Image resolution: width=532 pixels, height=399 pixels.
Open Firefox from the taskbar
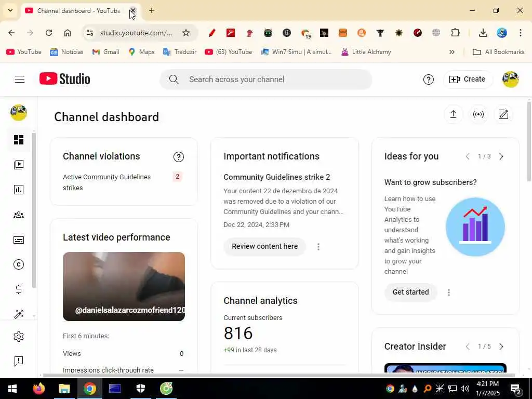click(x=38, y=389)
